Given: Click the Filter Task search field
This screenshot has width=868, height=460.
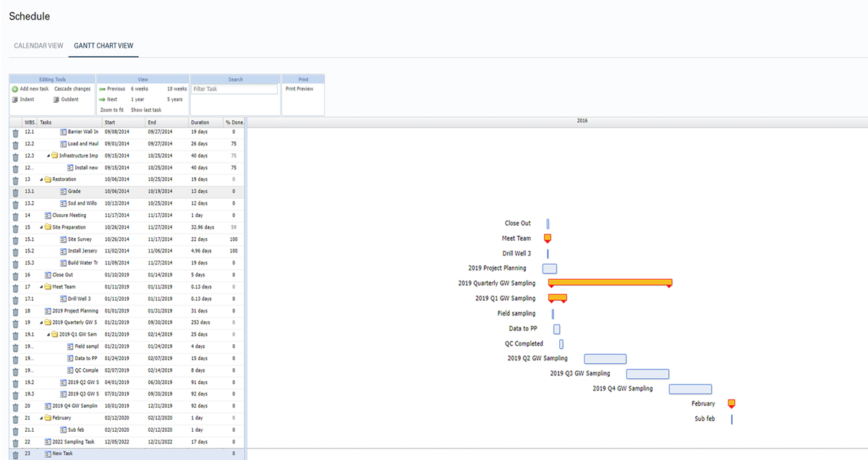Looking at the screenshot, I should point(234,88).
